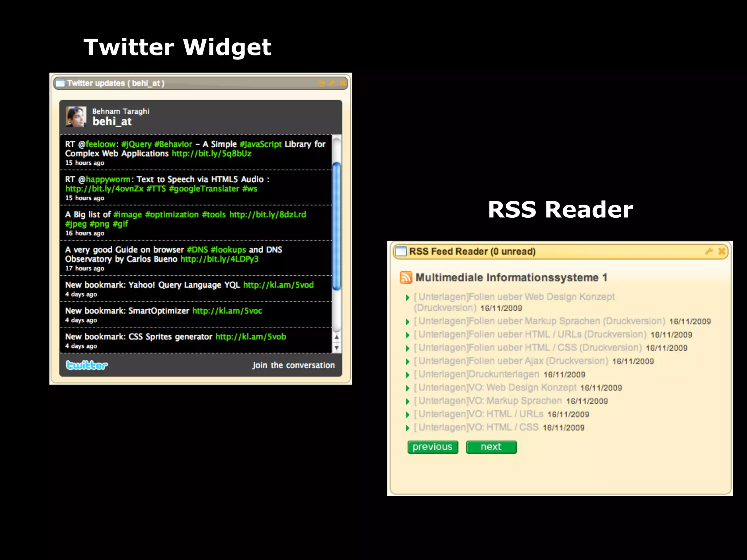Click the #ws hashtag
Viewport: 747px width, 560px height.
250,189
